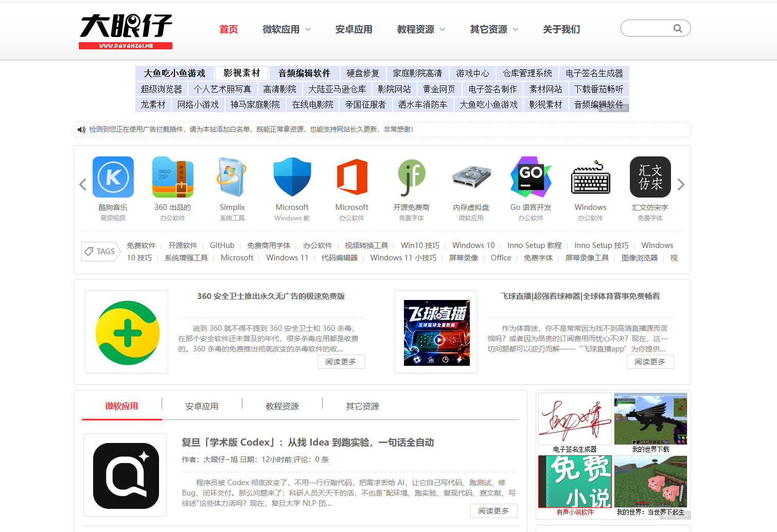
Task: Open the 汇文仿宋字 font icon
Action: pyautogui.click(x=650, y=177)
